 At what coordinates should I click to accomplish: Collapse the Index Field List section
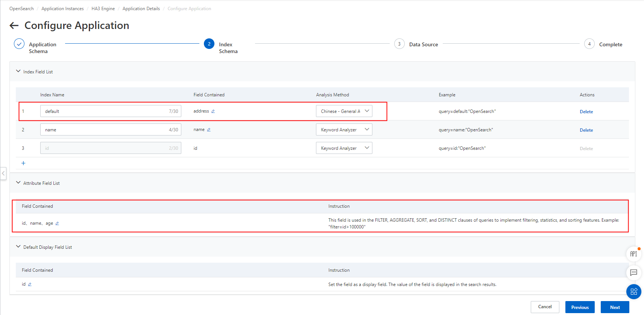click(x=18, y=71)
